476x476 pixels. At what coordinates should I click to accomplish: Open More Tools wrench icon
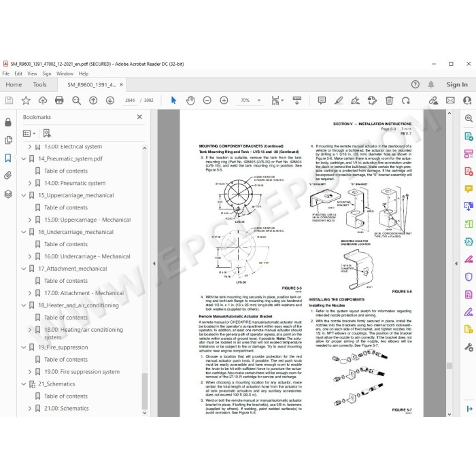click(469, 347)
